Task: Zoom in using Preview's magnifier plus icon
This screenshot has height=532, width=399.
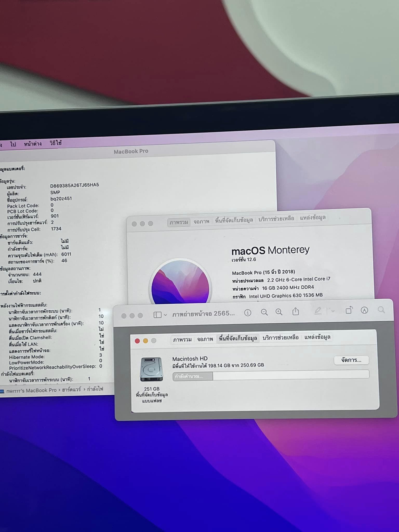Action: [279, 312]
